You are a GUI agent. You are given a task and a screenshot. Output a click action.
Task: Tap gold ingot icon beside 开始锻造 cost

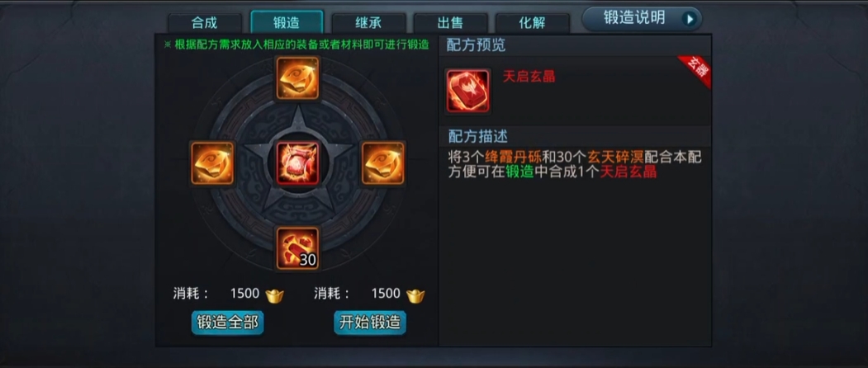[x=415, y=295]
